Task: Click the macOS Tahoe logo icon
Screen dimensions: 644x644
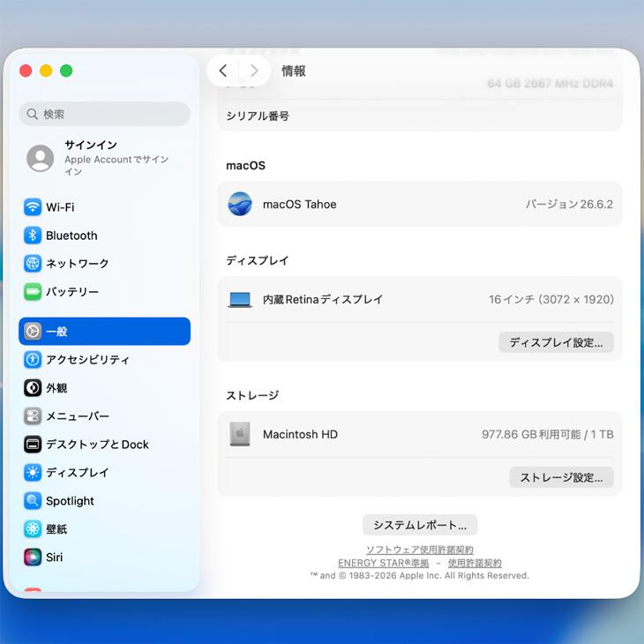Action: pyautogui.click(x=240, y=204)
